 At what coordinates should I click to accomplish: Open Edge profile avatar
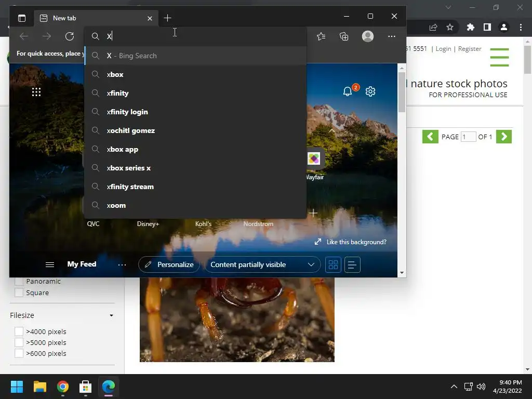point(368,36)
